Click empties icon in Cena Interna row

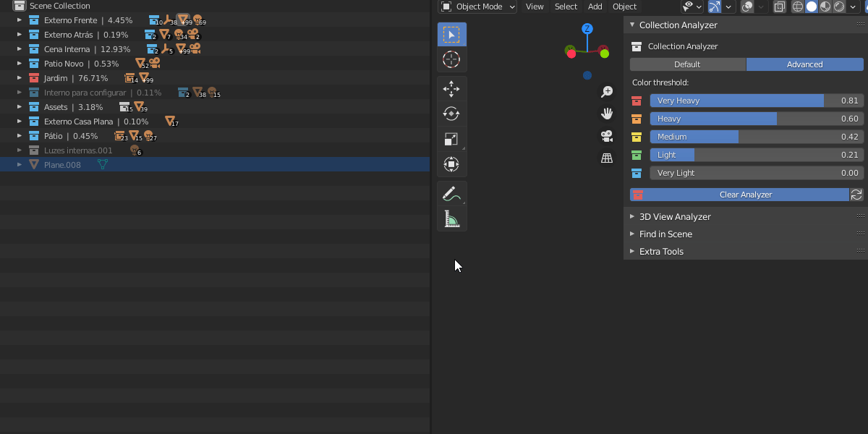[x=167, y=49]
